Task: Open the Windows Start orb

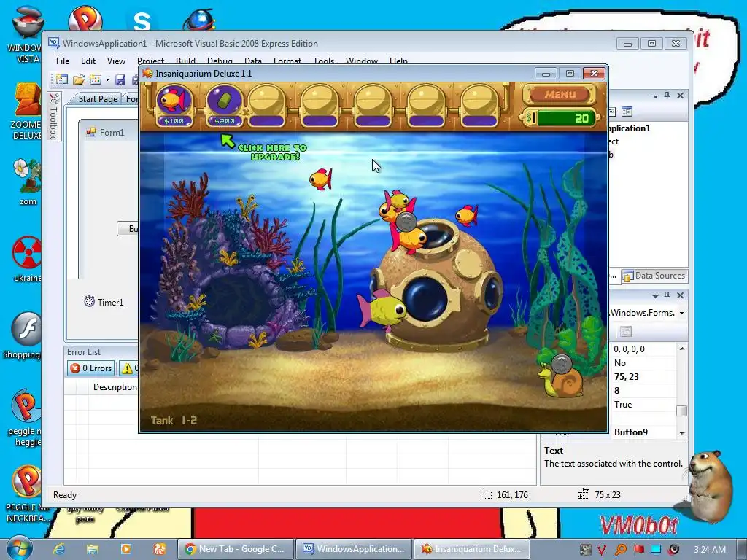Action: click(x=19, y=548)
